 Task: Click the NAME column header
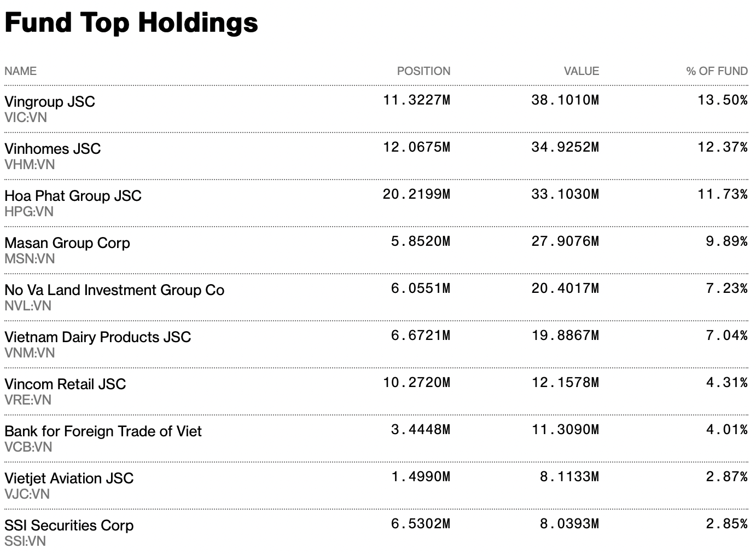point(21,71)
